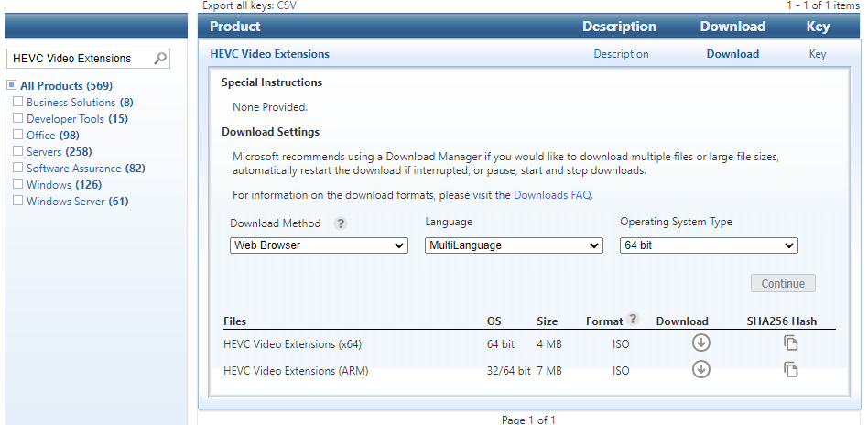Click the Files column heading

234,321
